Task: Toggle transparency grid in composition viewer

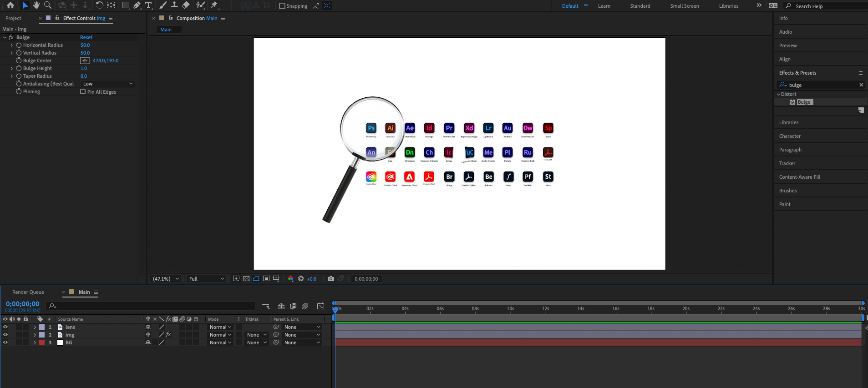Action: click(246, 279)
